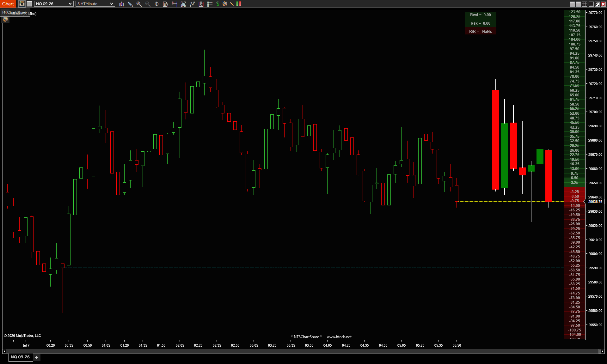Click the www.htech.net link

coord(339,337)
